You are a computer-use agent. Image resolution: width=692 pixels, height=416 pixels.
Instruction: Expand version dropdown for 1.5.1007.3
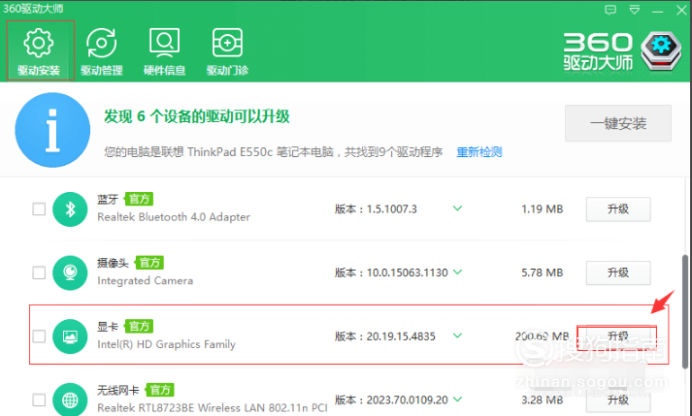tap(458, 208)
